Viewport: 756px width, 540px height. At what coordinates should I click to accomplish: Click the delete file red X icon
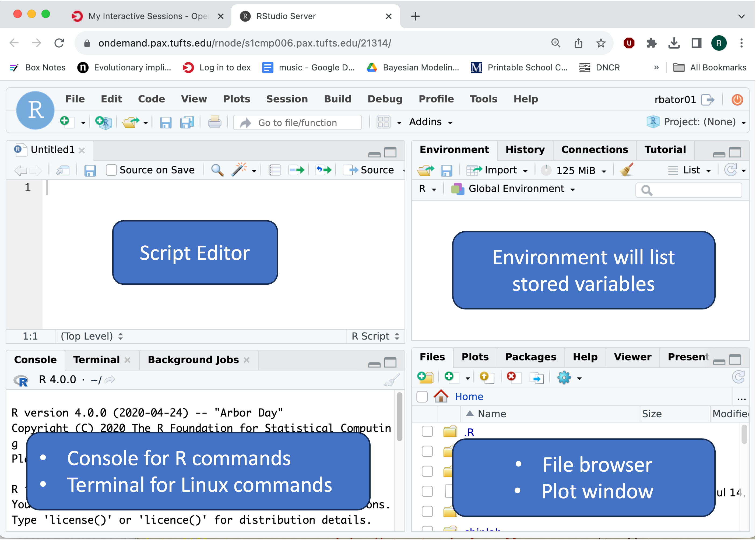(x=512, y=377)
